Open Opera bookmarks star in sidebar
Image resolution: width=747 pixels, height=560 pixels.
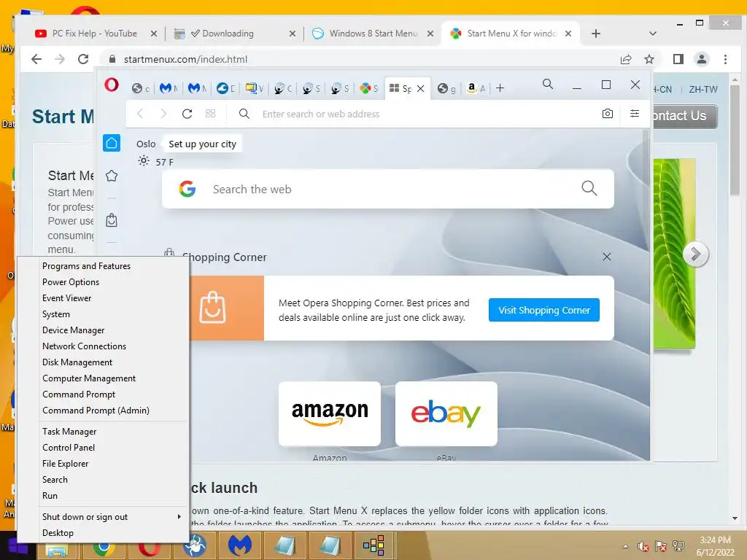pos(112,176)
